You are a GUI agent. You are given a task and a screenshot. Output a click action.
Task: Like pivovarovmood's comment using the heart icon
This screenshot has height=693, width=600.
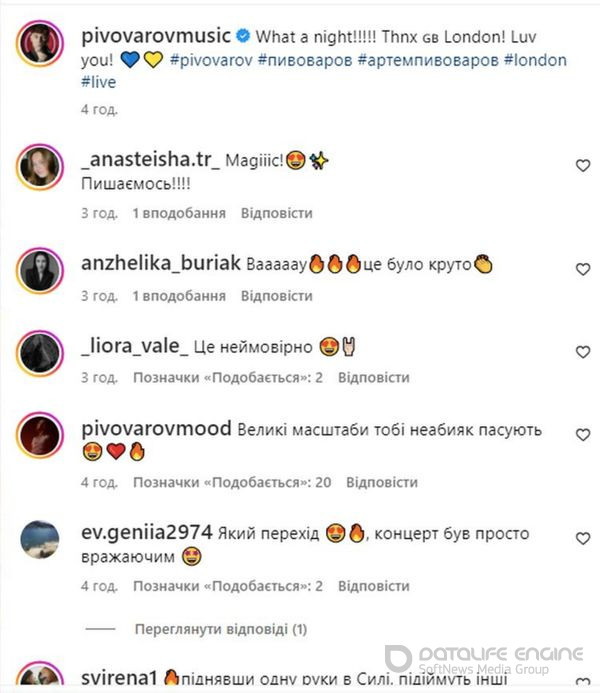(x=583, y=434)
